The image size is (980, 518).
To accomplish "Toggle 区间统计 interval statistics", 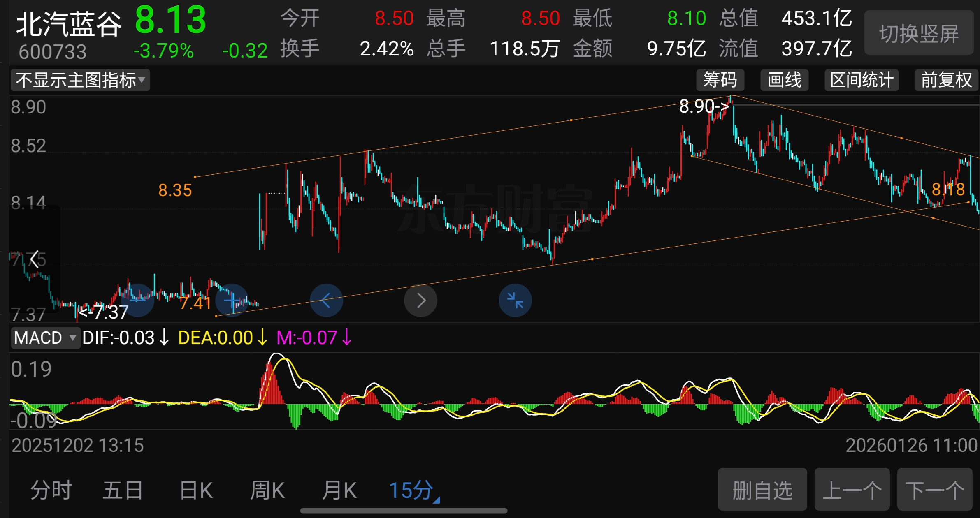I will (862, 80).
